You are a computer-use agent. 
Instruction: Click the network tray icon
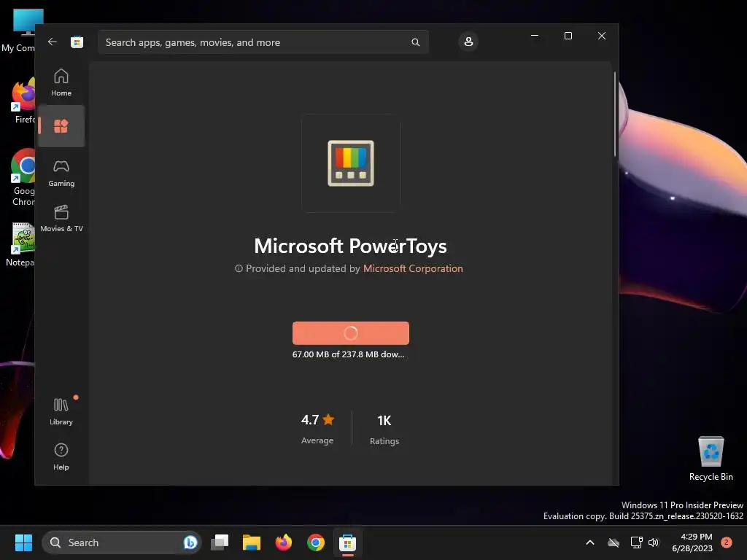[636, 542]
